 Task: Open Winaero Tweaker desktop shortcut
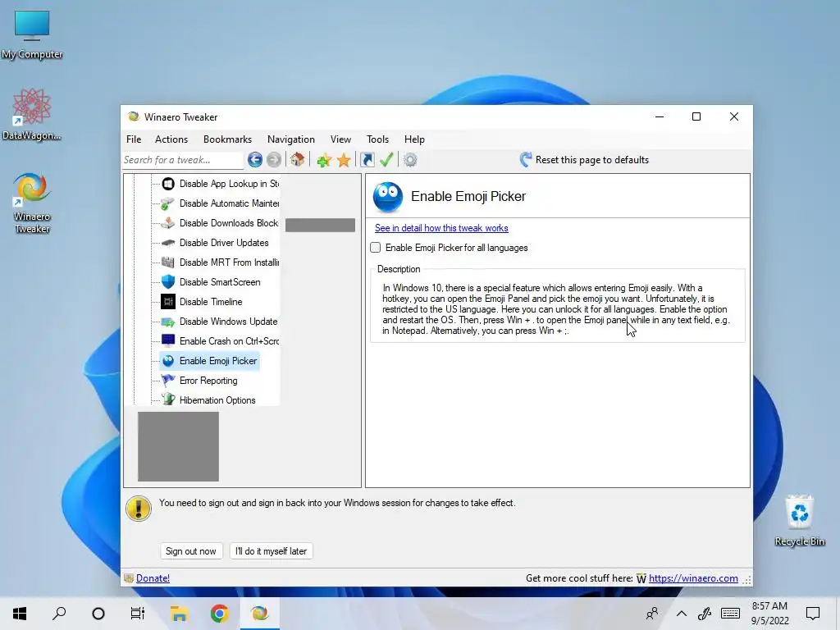32,203
